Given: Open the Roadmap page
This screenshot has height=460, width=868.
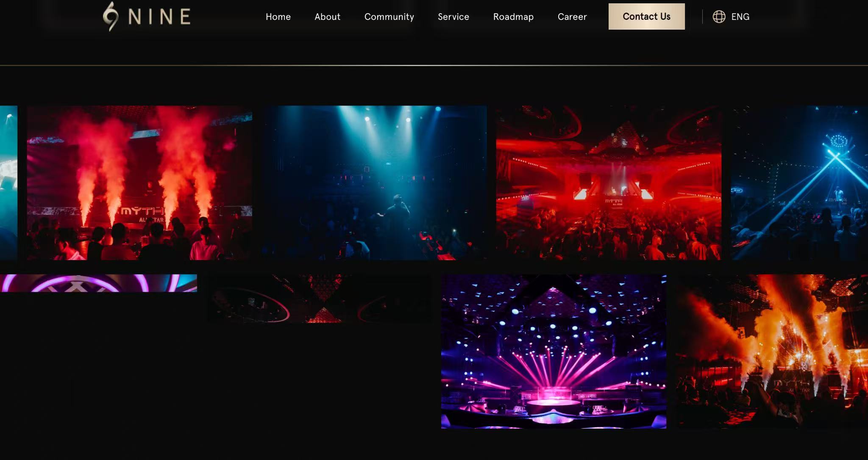Looking at the screenshot, I should (x=513, y=17).
